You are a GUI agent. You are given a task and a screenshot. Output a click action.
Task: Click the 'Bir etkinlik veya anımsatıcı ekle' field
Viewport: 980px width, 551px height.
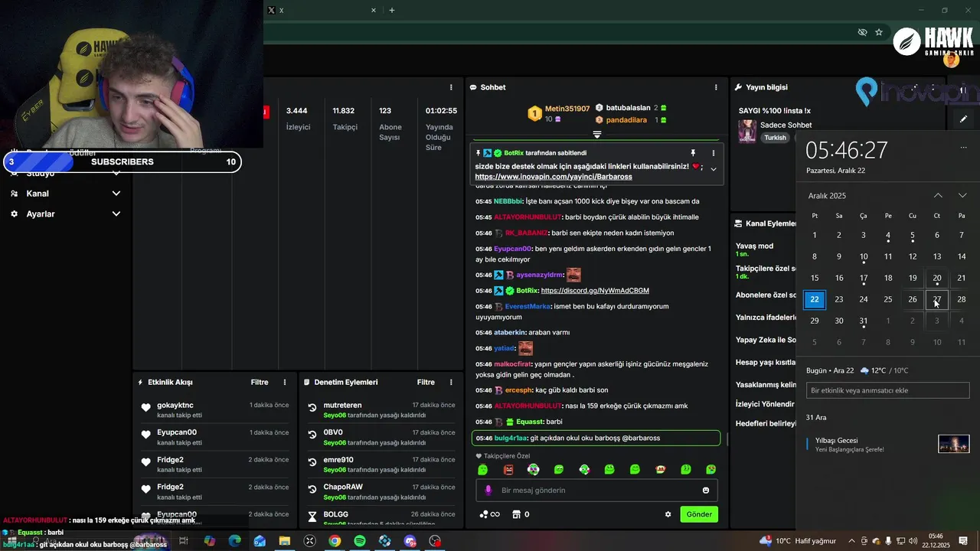pos(887,390)
